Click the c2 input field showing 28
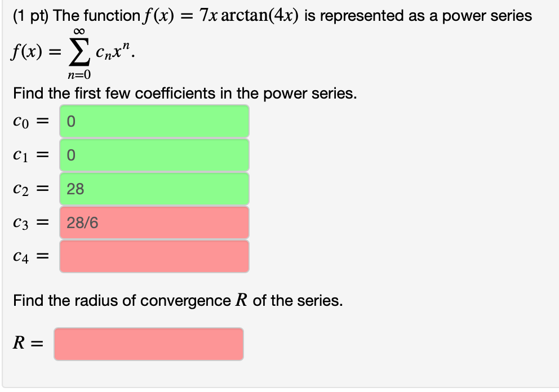This screenshot has height=392, width=559. (x=154, y=189)
